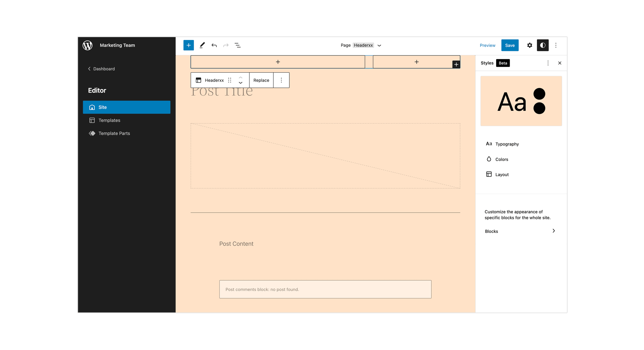Select the Post comments block
Screen dimensions: 644x350
point(325,289)
